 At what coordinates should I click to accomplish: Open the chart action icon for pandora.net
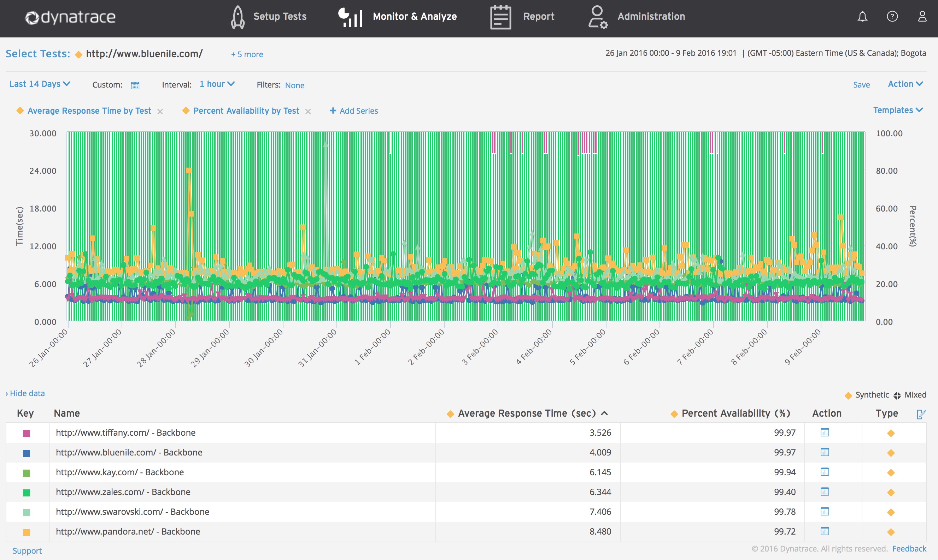(825, 531)
